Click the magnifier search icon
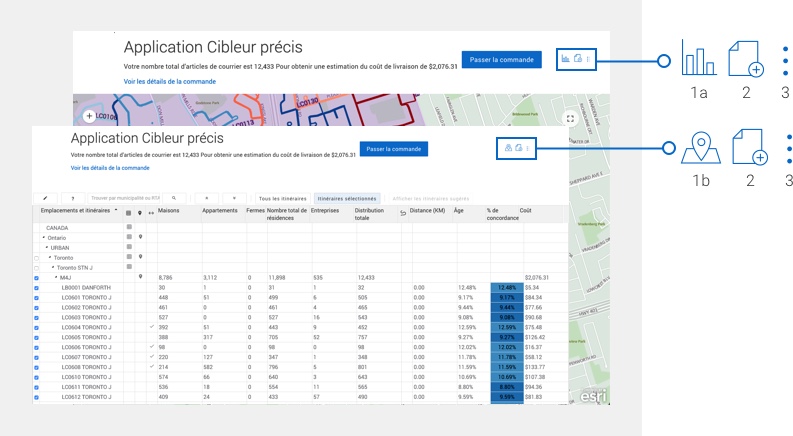 point(173,198)
